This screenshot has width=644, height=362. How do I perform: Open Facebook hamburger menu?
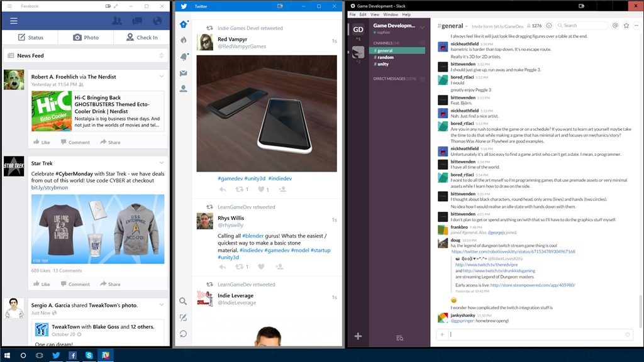pyautogui.click(x=14, y=21)
